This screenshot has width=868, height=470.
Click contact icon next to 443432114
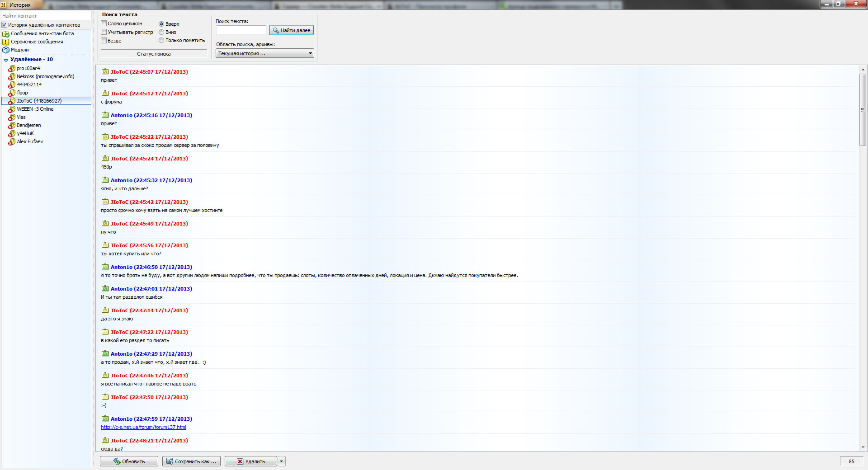pyautogui.click(x=12, y=85)
